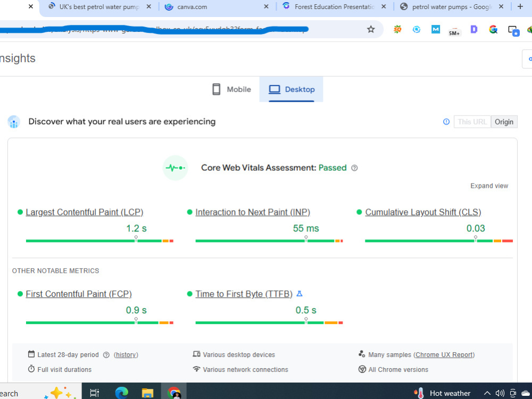Click the devices icon by Various desktop devices
Viewport: 532px width, 399px height.
click(x=196, y=354)
